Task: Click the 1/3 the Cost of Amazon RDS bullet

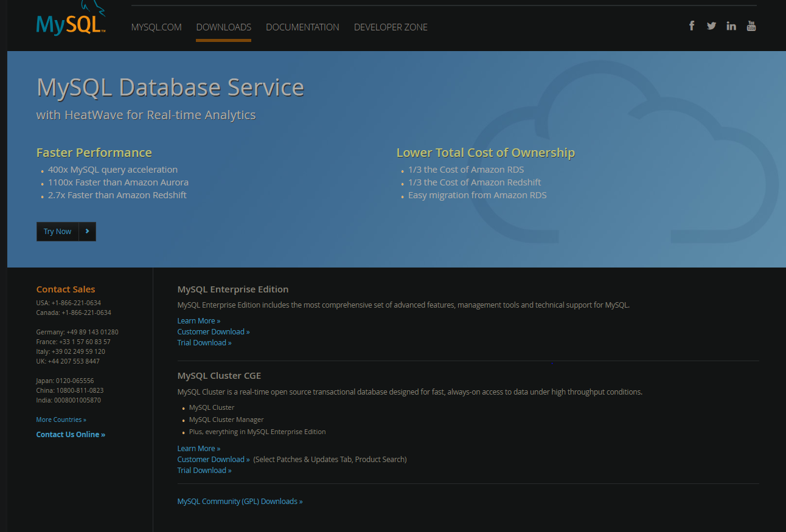Action: coord(466,170)
